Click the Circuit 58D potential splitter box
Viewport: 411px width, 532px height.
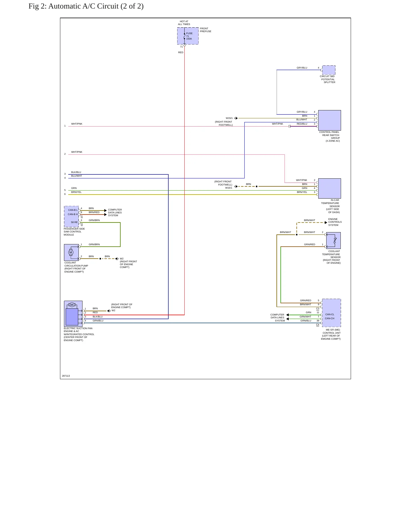tap(329, 70)
